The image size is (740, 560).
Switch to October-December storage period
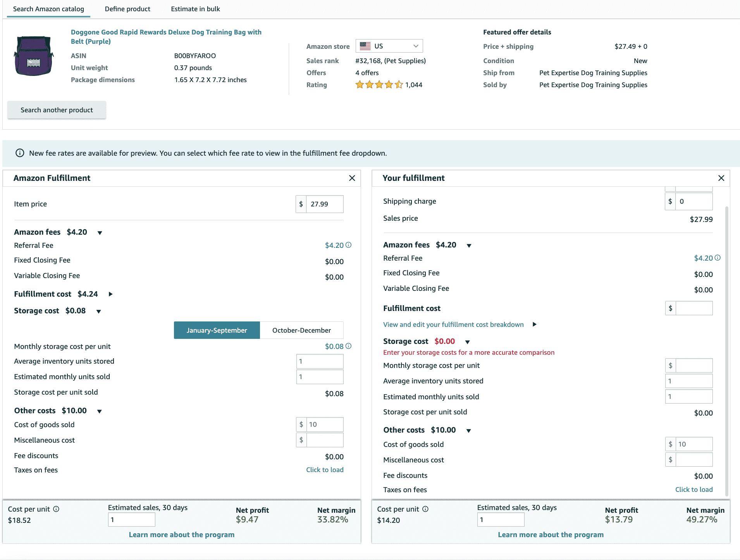pyautogui.click(x=301, y=330)
